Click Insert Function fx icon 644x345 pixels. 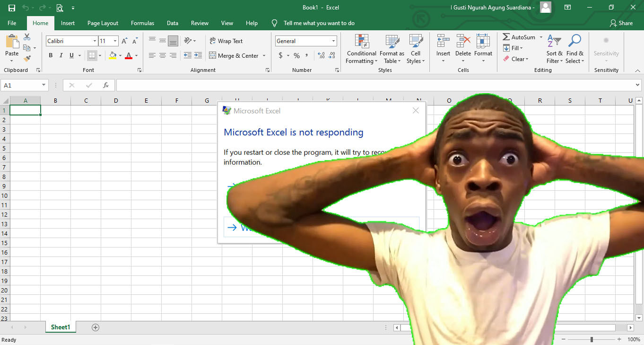pos(106,85)
